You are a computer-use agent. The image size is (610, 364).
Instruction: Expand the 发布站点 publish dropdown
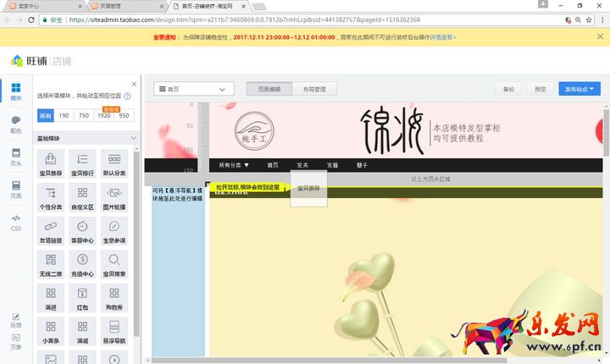coord(579,89)
